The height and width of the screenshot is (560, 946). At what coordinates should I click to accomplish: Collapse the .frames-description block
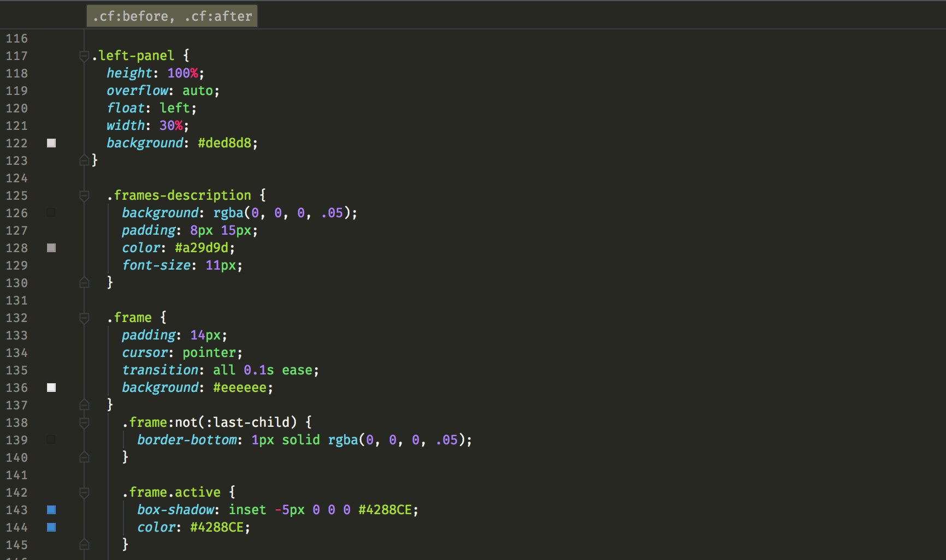click(85, 195)
